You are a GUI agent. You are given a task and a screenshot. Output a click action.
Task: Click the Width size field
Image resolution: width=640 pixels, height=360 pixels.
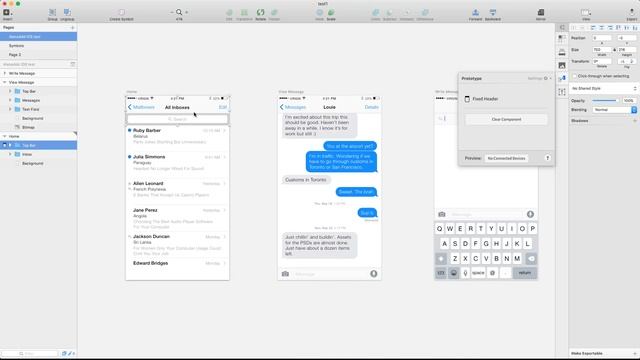point(602,50)
